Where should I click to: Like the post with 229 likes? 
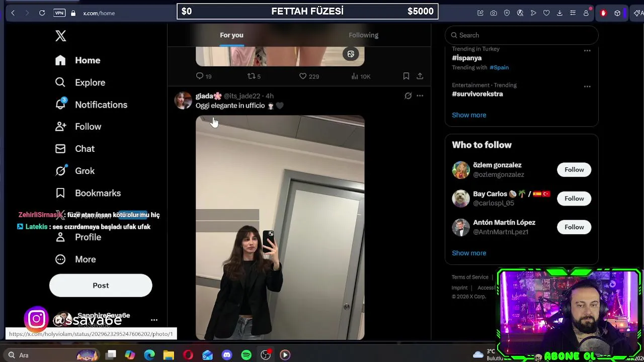point(309,76)
